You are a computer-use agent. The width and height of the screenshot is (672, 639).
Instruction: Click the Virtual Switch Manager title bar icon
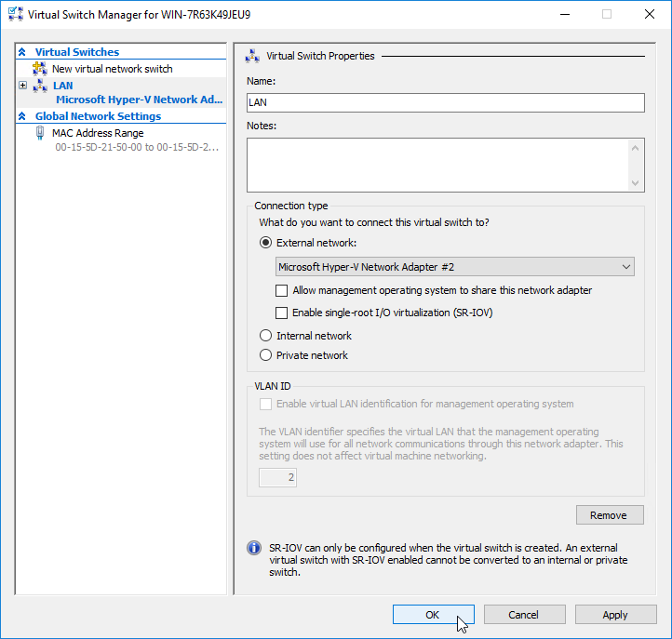tap(15, 15)
